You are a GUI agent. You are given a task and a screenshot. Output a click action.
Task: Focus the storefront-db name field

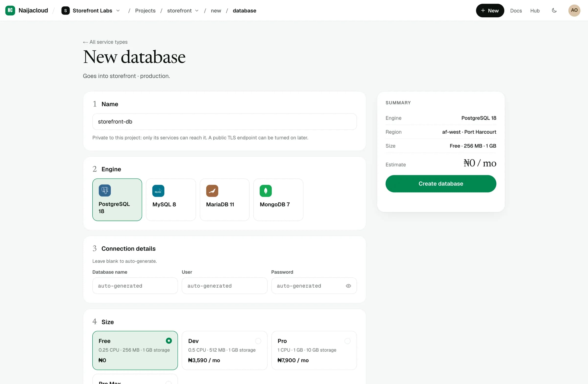click(225, 122)
